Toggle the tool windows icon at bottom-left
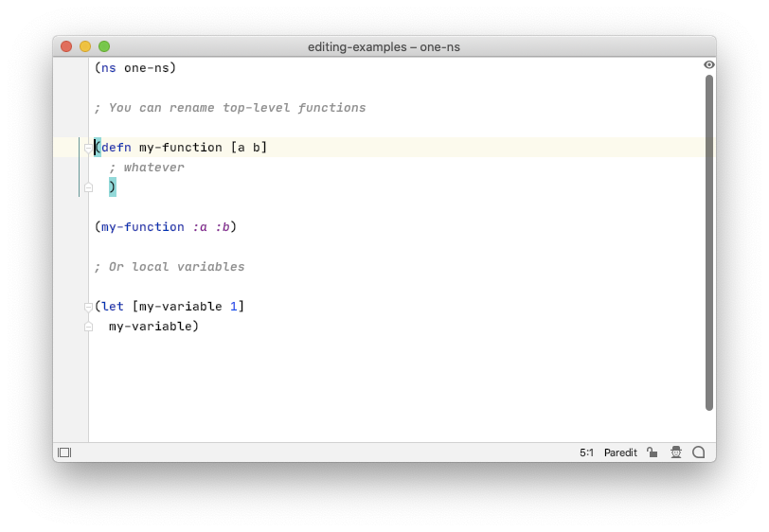769x532 pixels. (x=64, y=452)
